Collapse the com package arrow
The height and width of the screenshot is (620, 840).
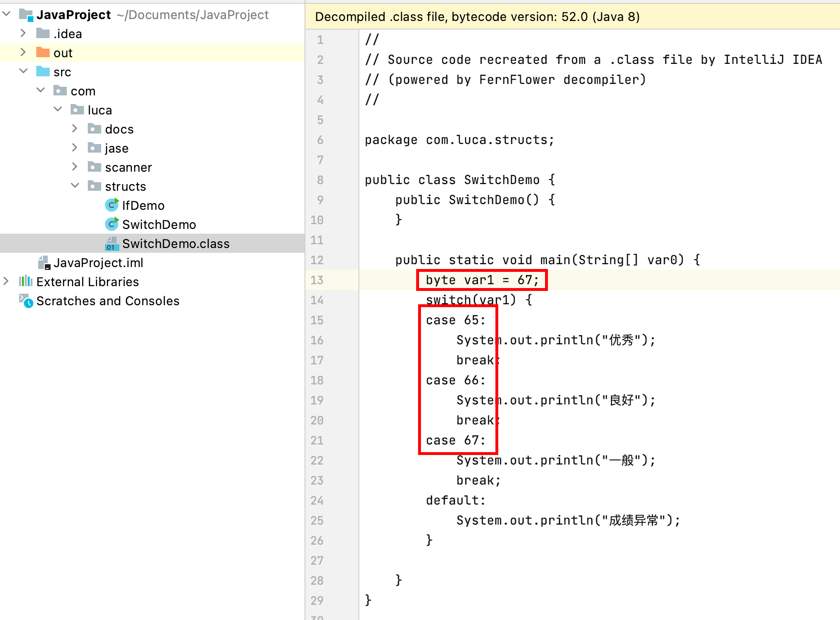tap(41, 91)
